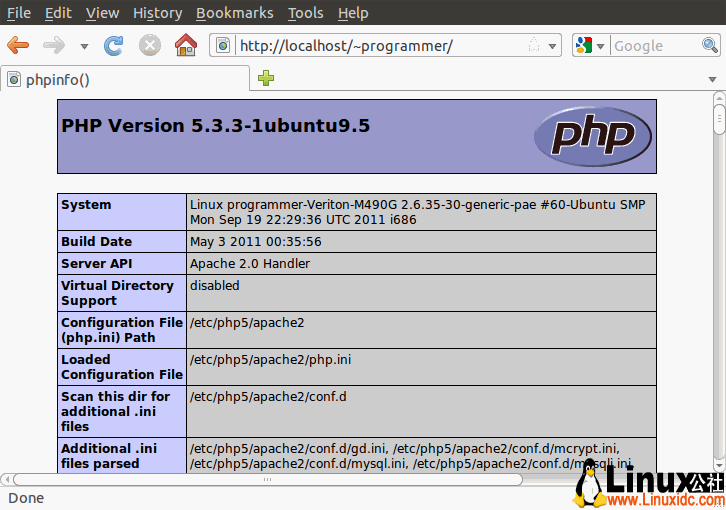Click the vertical scrollbar thumb
This screenshot has width=726, height=510.
click(x=718, y=119)
